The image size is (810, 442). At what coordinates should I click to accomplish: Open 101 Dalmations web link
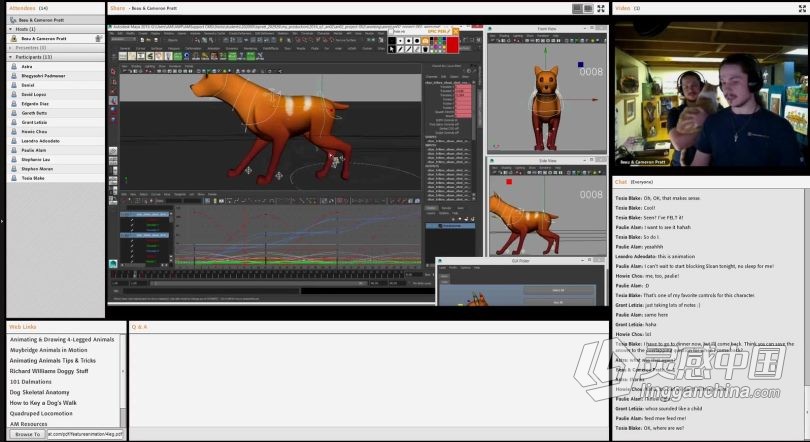click(x=30, y=382)
